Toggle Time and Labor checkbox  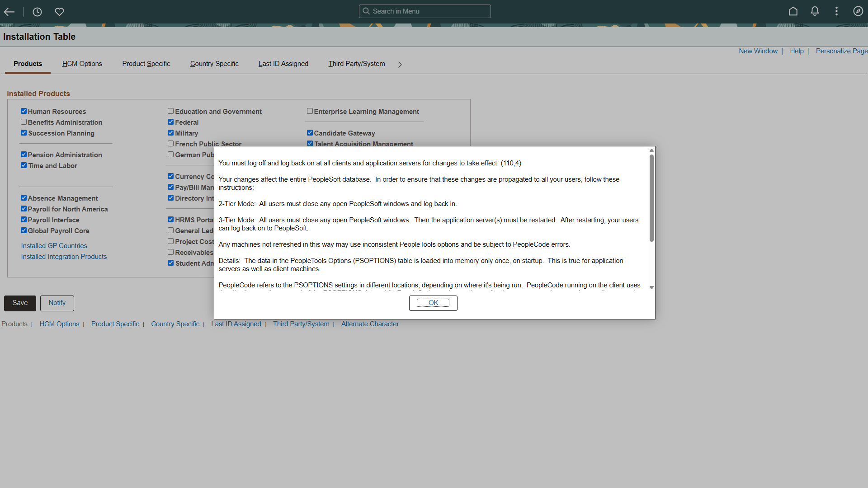pyautogui.click(x=24, y=165)
